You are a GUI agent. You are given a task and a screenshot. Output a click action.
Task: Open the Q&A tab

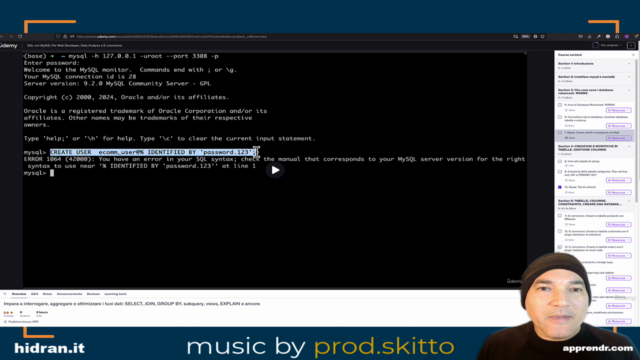pyautogui.click(x=34, y=294)
